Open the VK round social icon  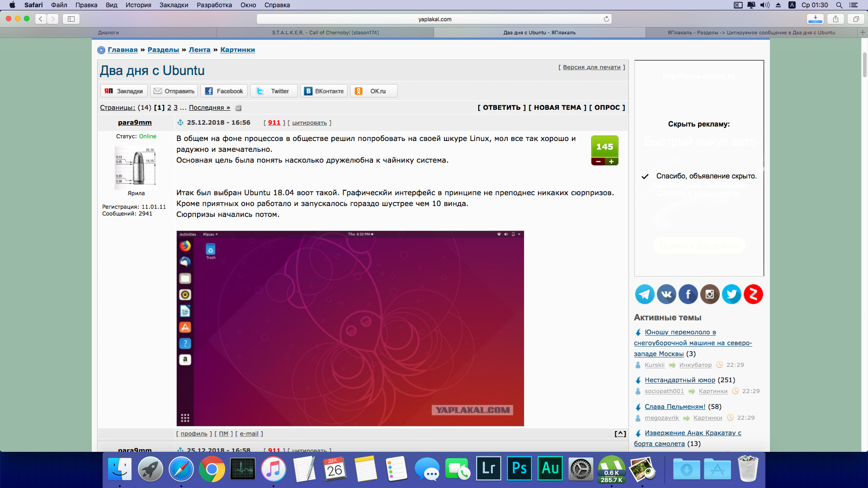[x=666, y=294]
